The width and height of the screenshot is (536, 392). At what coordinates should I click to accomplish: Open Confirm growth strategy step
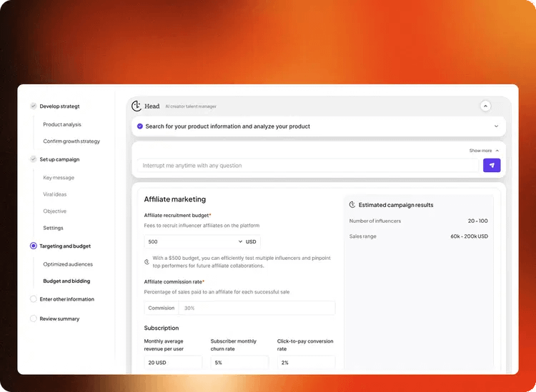[x=71, y=141]
